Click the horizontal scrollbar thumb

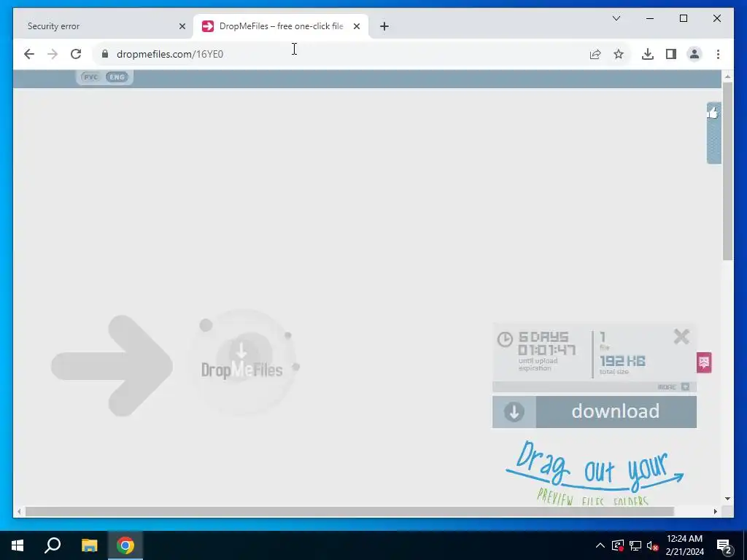[349, 511]
